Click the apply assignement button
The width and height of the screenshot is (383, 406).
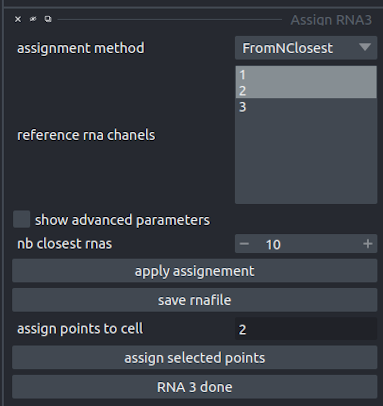click(195, 271)
